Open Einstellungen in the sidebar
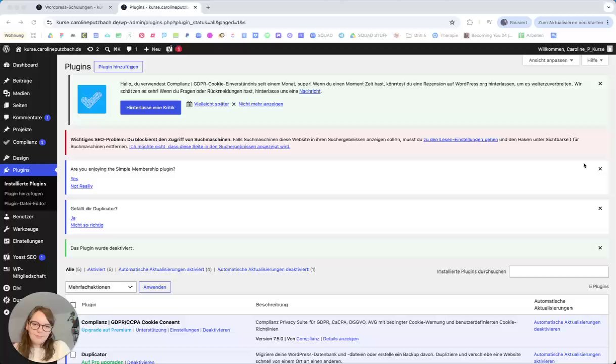 pos(28,241)
